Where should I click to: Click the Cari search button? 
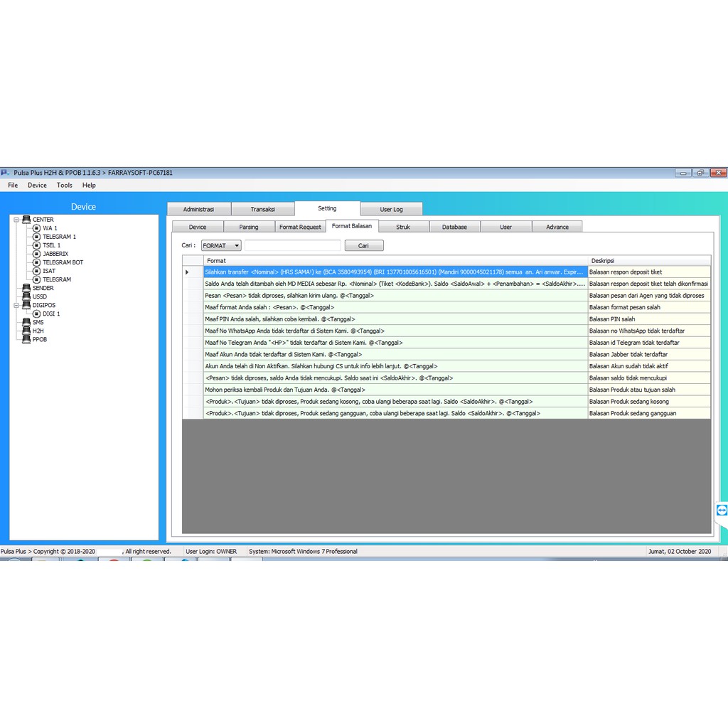pos(364,245)
